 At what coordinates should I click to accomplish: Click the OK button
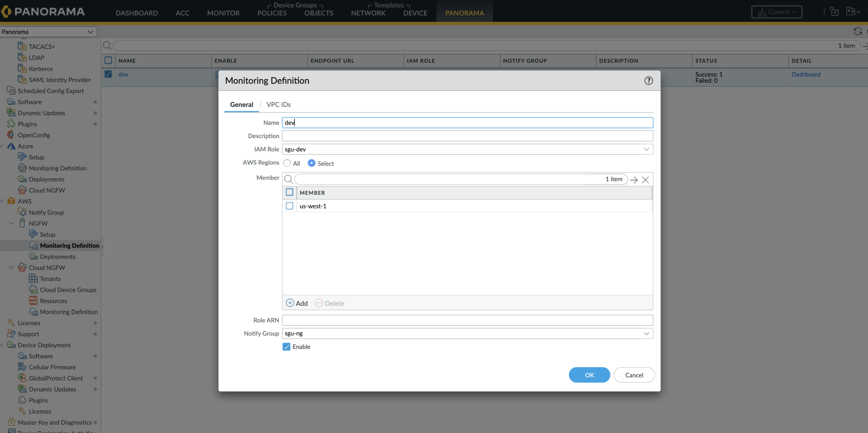click(x=589, y=375)
